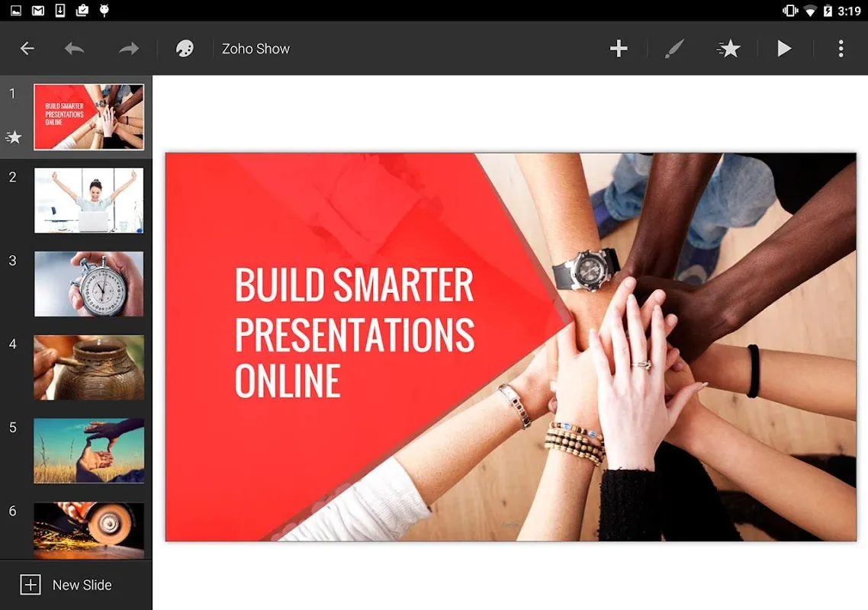This screenshot has height=610, width=868.
Task: Select slide 4 pottery thumbnail
Action: tap(88, 368)
